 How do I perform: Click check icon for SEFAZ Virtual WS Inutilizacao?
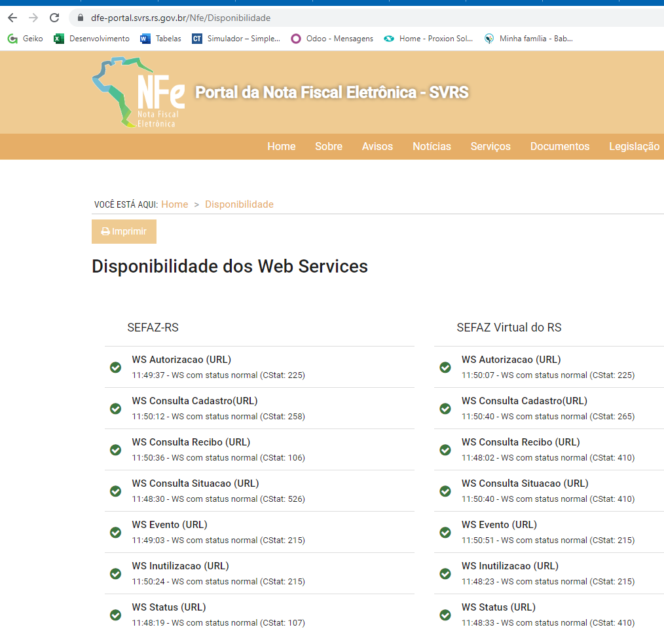coord(445,574)
